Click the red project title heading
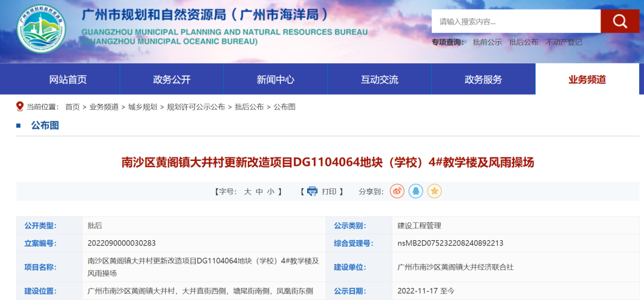Viewport: 644px width, 307px height. click(x=328, y=163)
